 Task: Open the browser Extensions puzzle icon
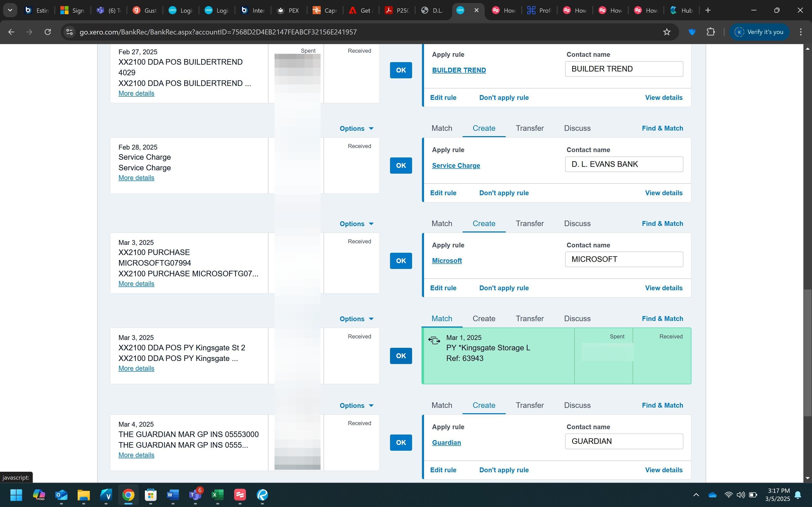pyautogui.click(x=710, y=32)
